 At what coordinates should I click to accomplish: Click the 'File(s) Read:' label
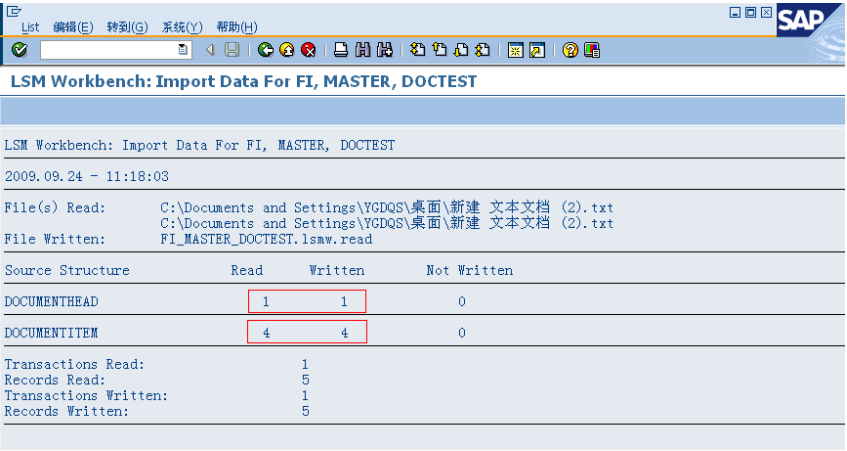pos(55,208)
